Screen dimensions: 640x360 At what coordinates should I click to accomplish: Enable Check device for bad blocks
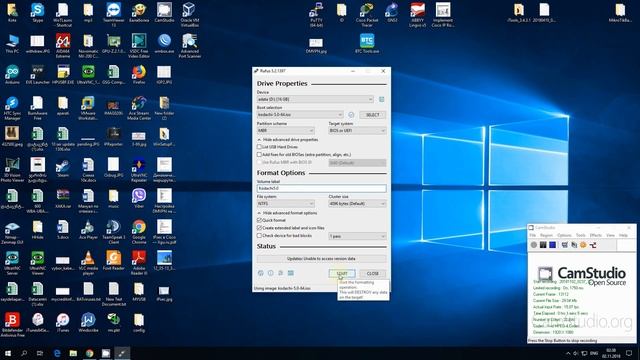259,236
